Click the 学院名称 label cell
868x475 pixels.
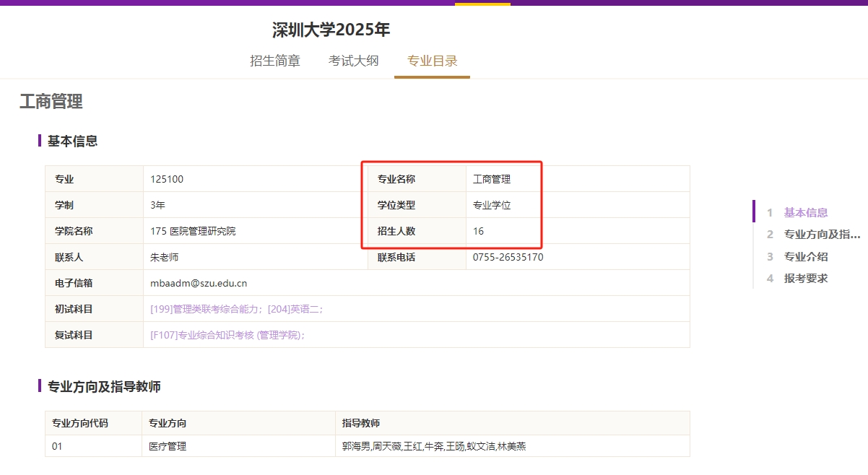tap(95, 231)
